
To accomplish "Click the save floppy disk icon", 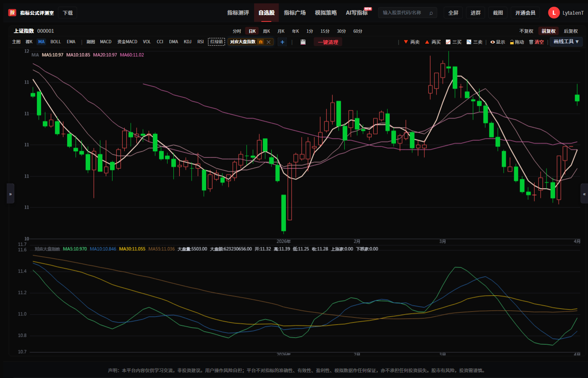I will click(303, 42).
